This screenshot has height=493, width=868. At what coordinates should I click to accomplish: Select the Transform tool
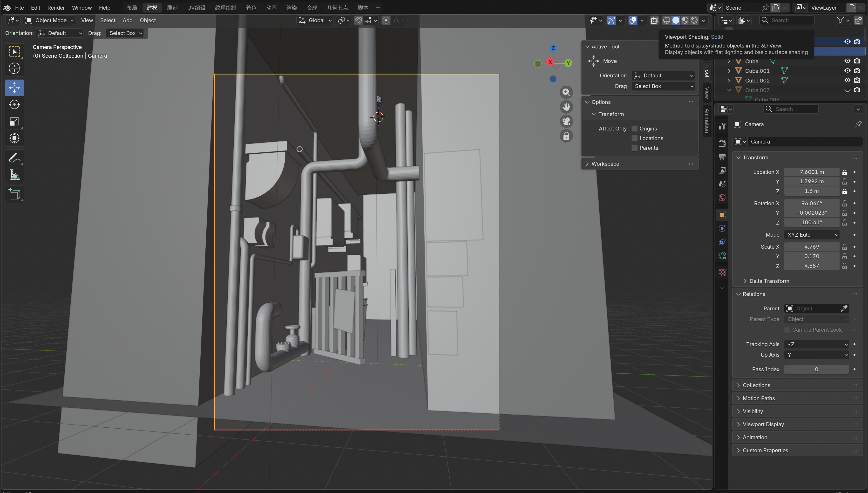point(14,138)
